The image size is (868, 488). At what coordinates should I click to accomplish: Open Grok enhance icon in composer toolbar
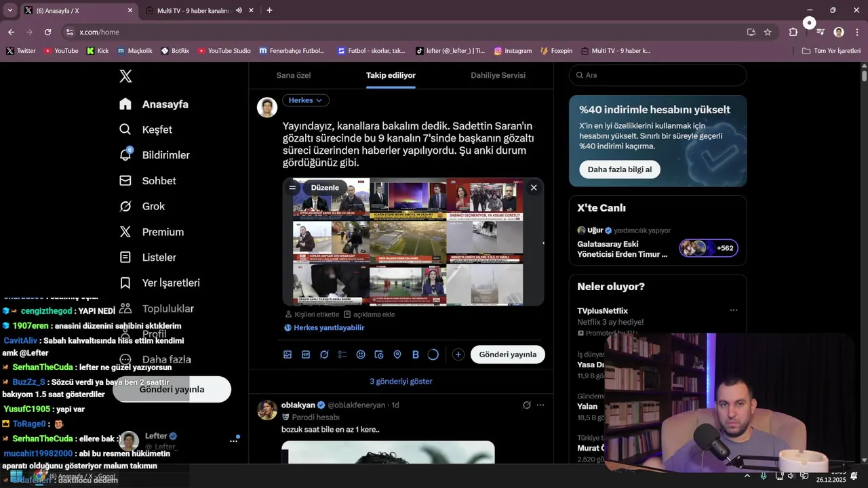tap(324, 354)
